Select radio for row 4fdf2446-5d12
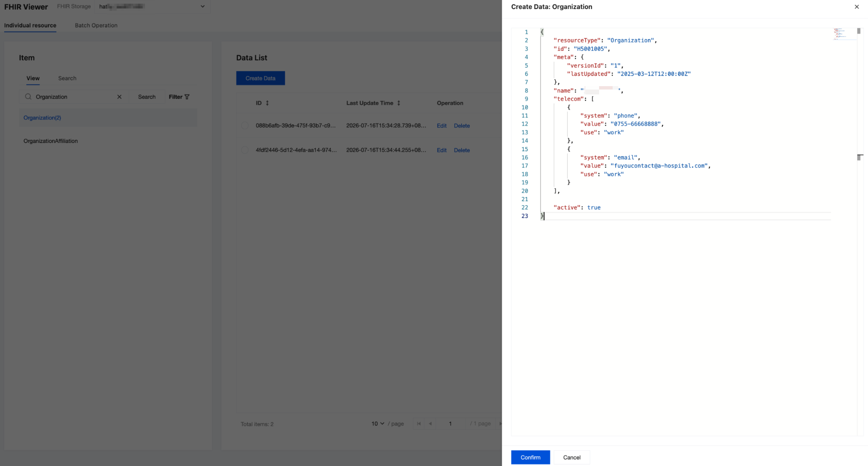Screen dimensions: 868x466 tap(245, 150)
